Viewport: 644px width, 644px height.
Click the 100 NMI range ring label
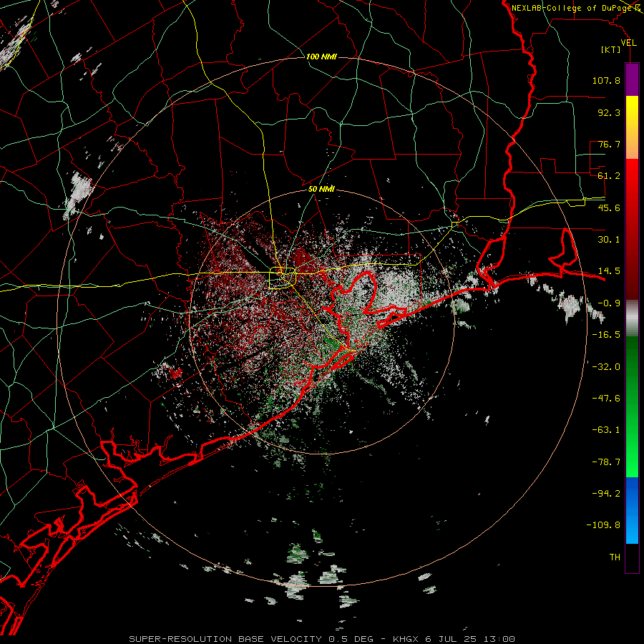321,57
